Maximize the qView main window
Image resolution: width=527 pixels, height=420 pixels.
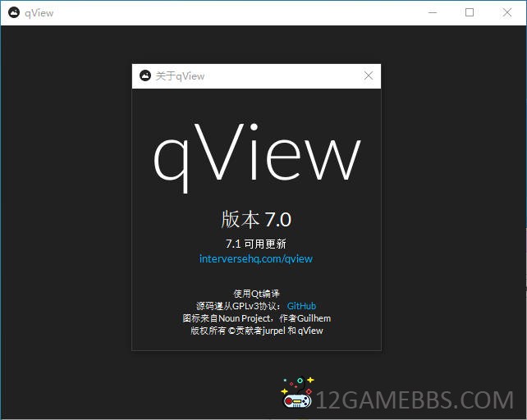(470, 12)
